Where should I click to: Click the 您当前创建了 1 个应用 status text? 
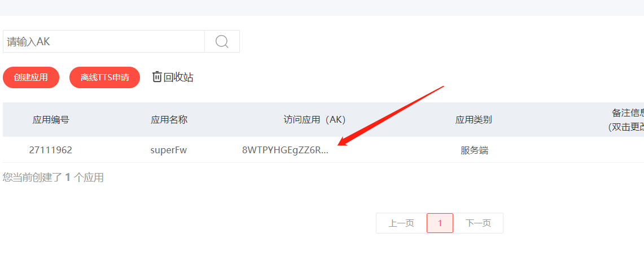(53, 178)
